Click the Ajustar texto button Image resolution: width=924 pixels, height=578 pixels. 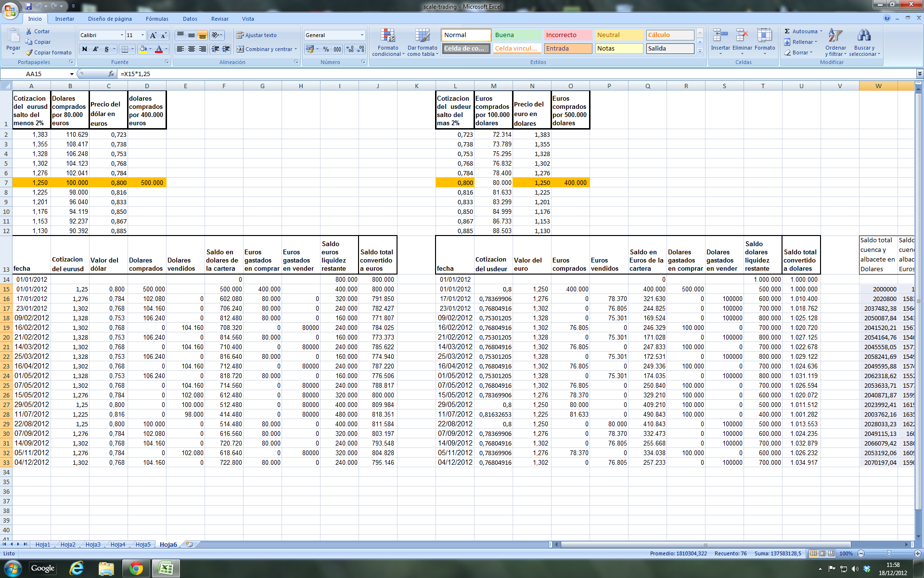256,35
